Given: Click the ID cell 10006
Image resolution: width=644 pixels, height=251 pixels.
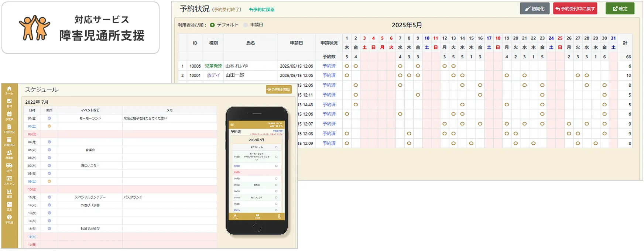Looking at the screenshot, I should click(x=195, y=66).
